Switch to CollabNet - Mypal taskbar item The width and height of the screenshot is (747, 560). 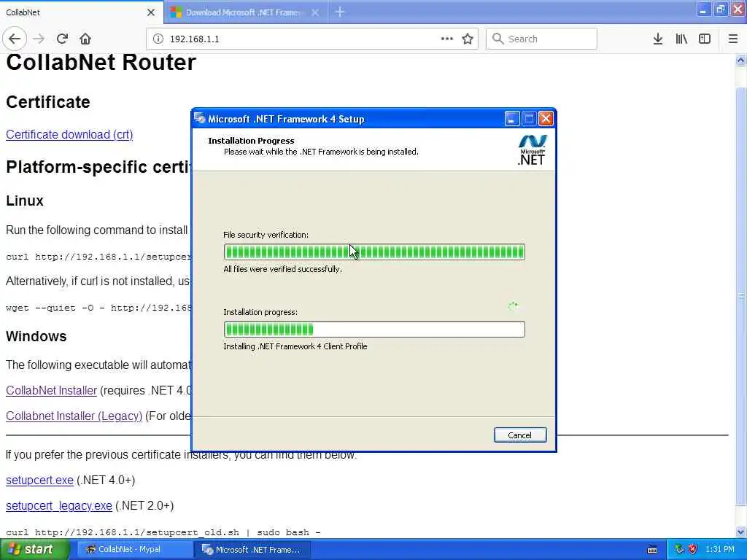pyautogui.click(x=135, y=550)
